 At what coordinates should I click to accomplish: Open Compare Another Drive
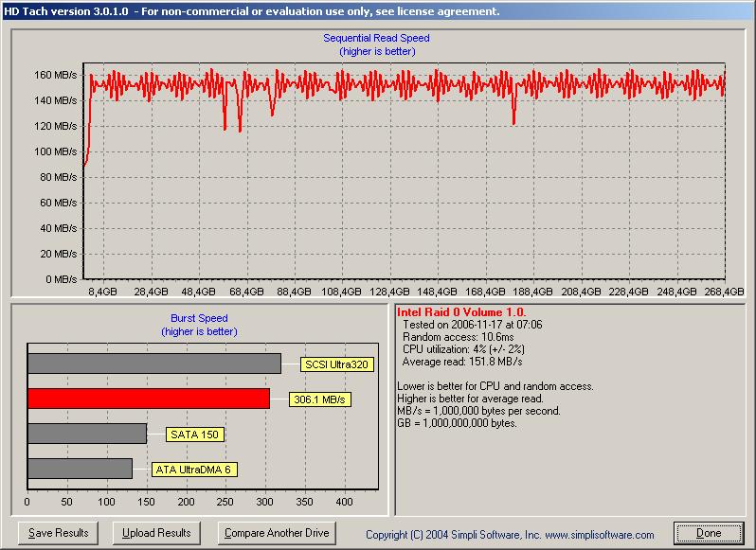[277, 533]
